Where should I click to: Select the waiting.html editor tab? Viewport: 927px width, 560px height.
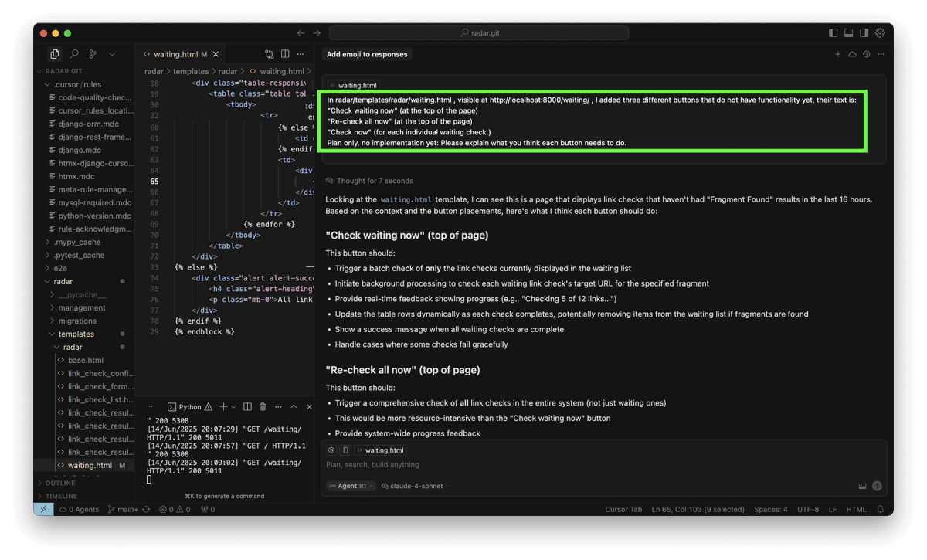point(176,54)
